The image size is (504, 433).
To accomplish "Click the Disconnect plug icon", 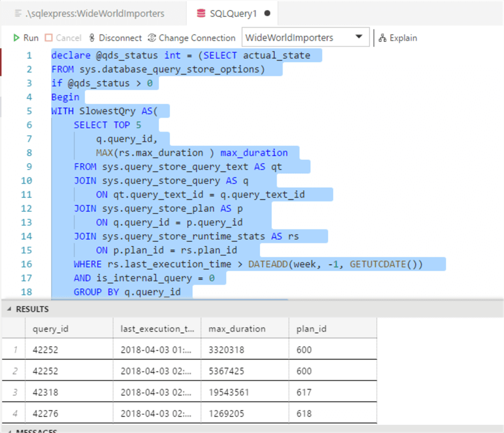I will (x=92, y=38).
